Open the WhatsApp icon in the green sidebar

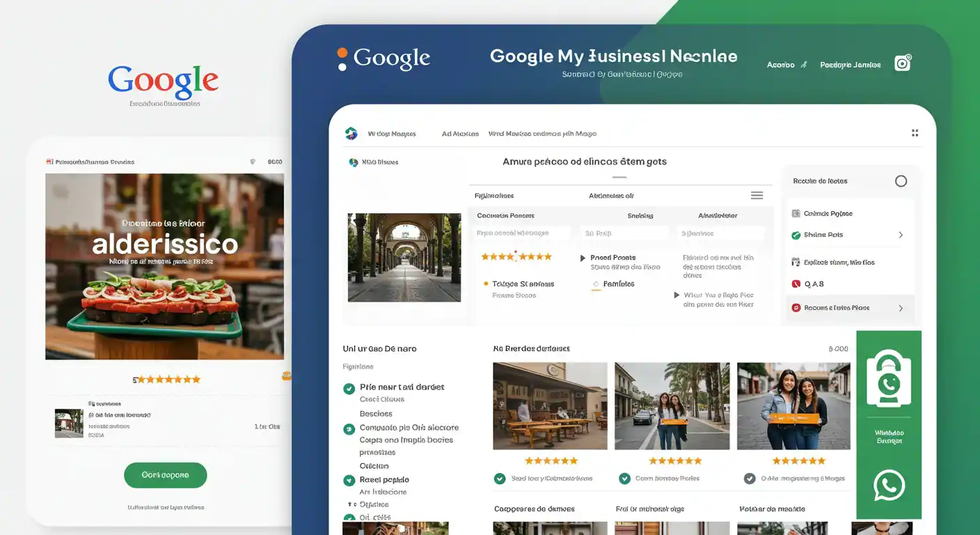[x=889, y=486]
